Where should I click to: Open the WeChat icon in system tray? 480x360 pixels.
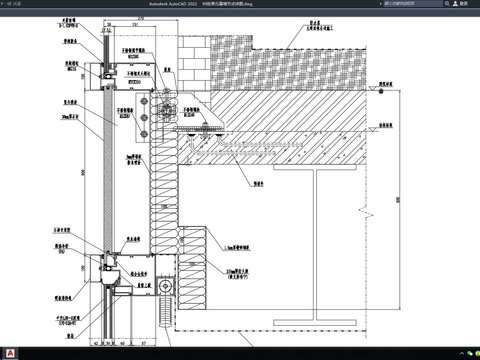click(x=470, y=353)
